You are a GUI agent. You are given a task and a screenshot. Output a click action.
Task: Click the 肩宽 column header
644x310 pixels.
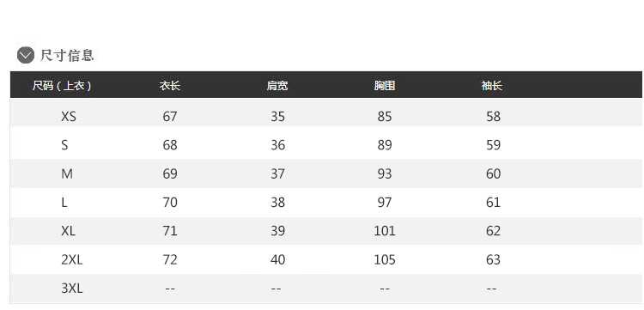277,85
